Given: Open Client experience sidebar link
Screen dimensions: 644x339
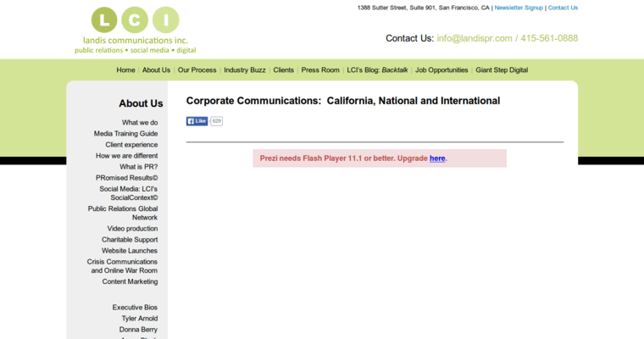Looking at the screenshot, I should (131, 145).
